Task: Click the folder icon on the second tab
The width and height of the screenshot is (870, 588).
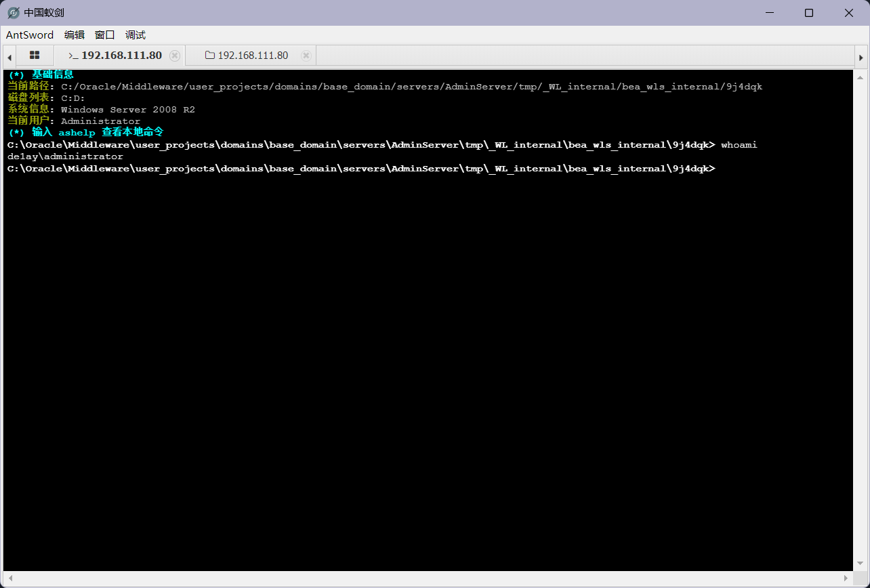Action: (210, 56)
